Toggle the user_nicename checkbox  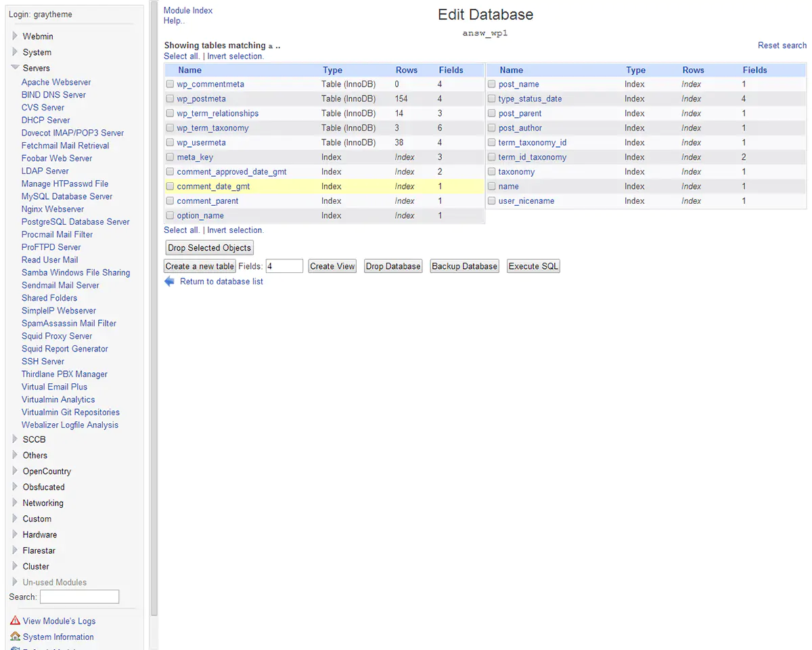[x=492, y=201]
